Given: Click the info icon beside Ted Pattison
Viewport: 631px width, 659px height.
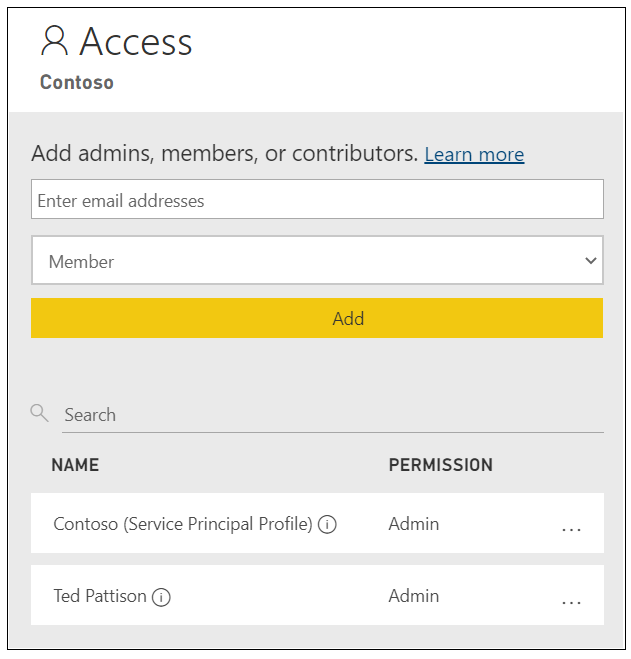Looking at the screenshot, I should pos(161,597).
